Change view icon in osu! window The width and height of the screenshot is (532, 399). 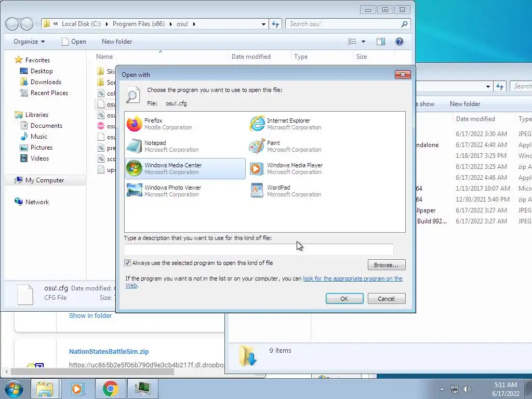pyautogui.click(x=352, y=42)
